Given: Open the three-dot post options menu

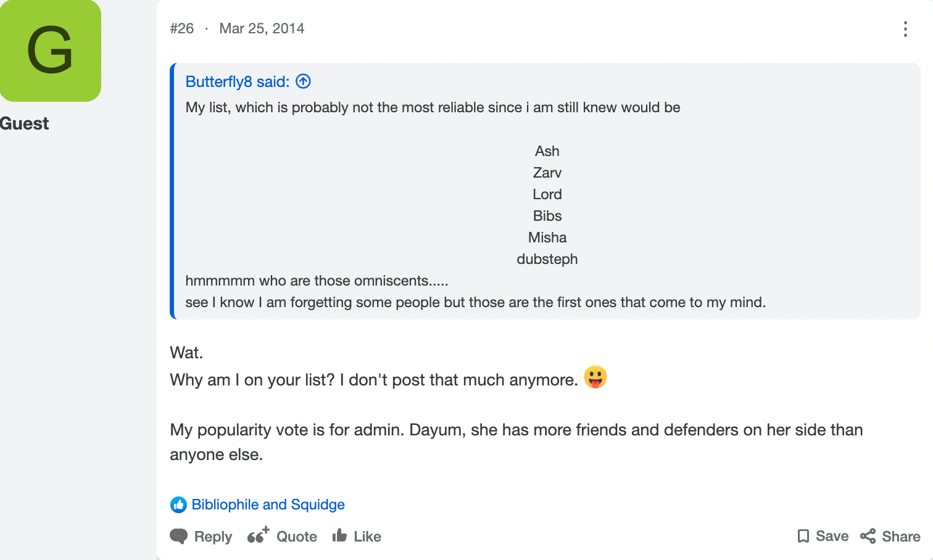Looking at the screenshot, I should pyautogui.click(x=905, y=29).
